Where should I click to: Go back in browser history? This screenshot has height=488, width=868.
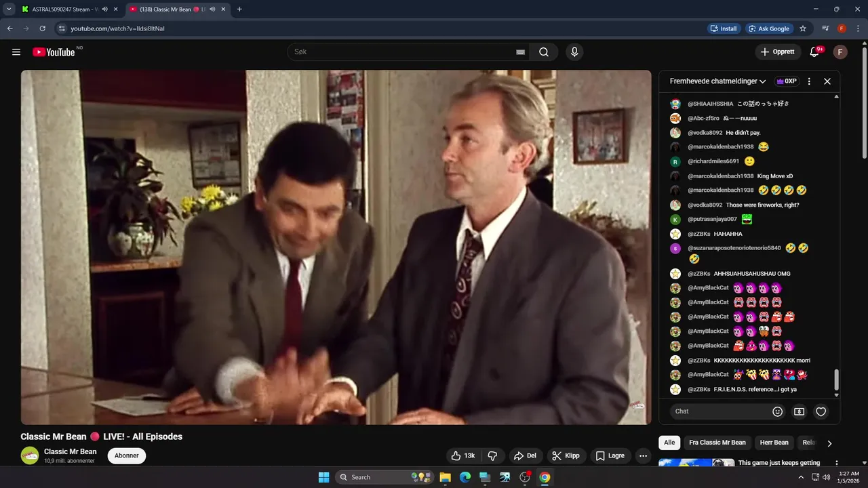click(9, 28)
